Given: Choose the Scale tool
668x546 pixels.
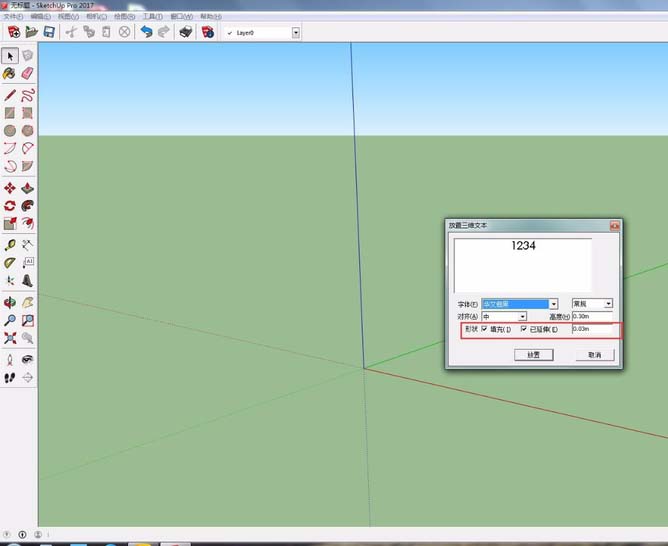Looking at the screenshot, I should point(10,223).
